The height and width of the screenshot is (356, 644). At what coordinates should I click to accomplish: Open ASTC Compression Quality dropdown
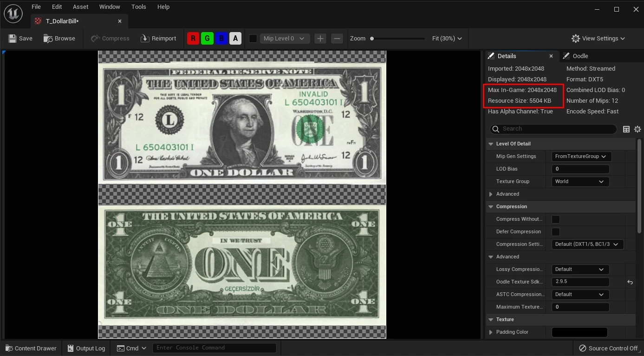(x=580, y=295)
